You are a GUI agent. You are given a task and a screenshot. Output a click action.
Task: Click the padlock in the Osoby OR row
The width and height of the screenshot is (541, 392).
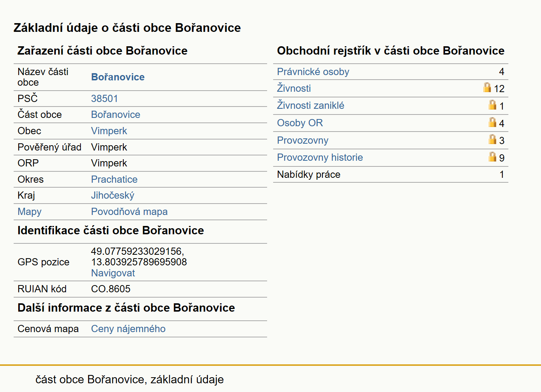click(x=492, y=122)
